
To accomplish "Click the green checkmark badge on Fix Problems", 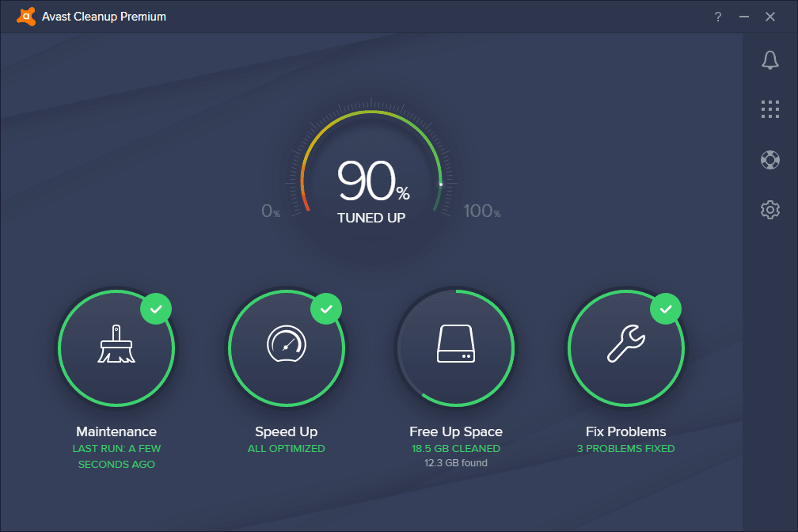I will pyautogui.click(x=666, y=309).
